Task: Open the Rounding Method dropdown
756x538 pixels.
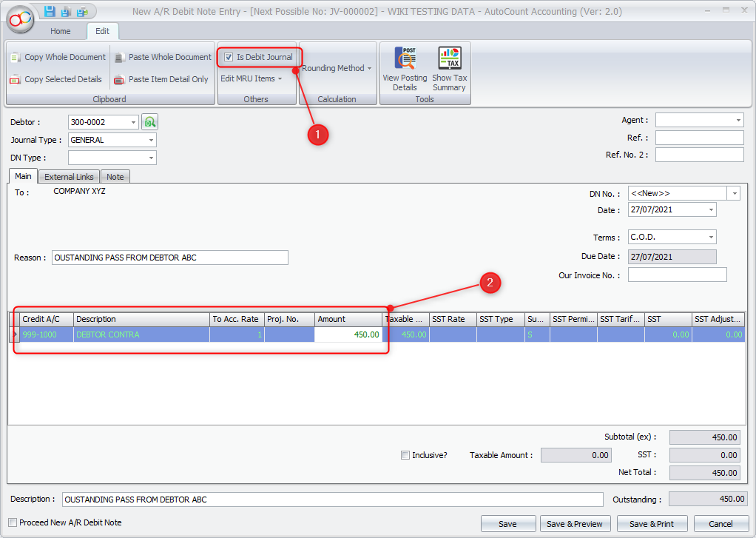Action: click(x=337, y=68)
